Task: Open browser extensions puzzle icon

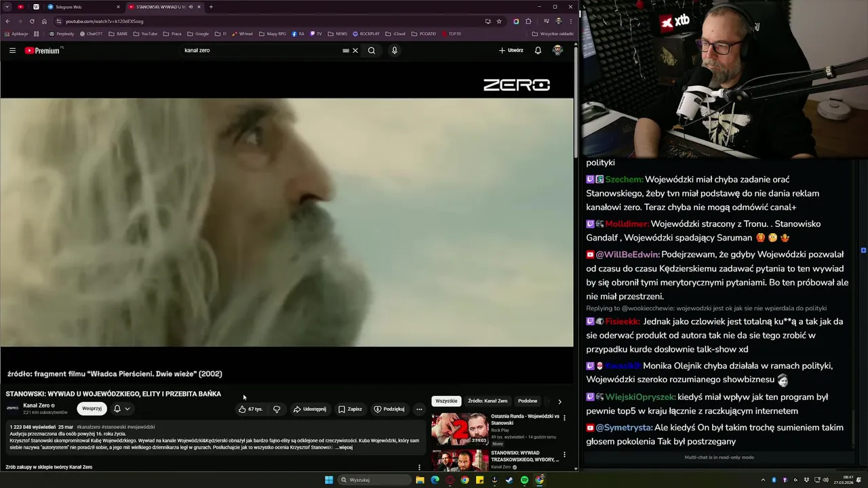Action: click(528, 21)
